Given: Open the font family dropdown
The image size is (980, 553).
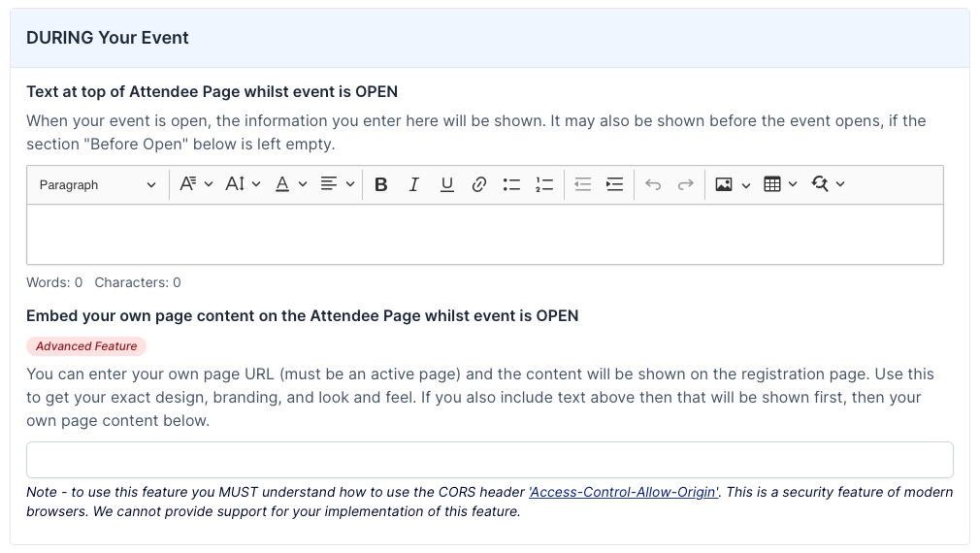Looking at the screenshot, I should 196,184.
